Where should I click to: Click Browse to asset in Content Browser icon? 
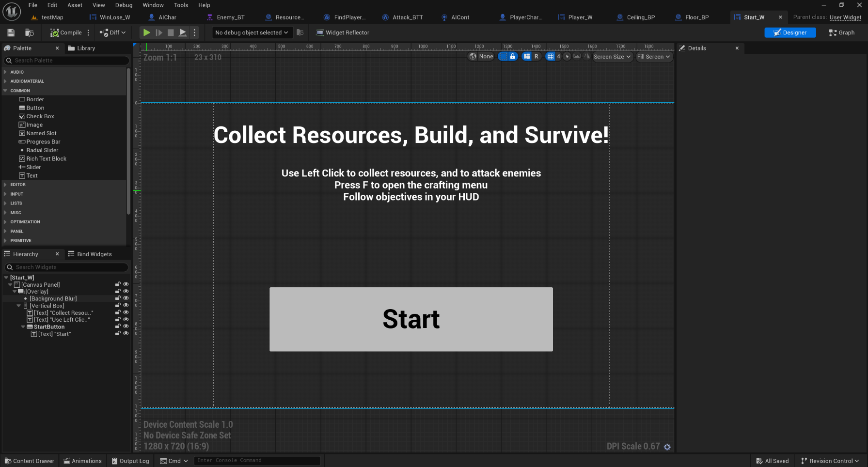point(30,32)
